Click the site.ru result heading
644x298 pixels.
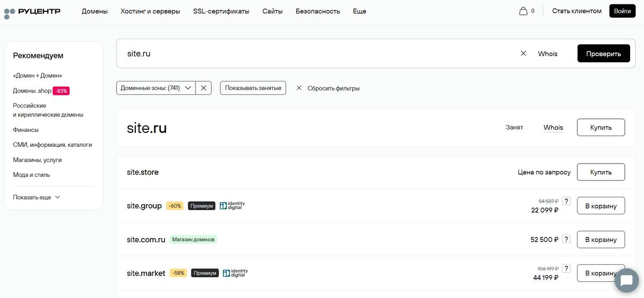point(147,128)
